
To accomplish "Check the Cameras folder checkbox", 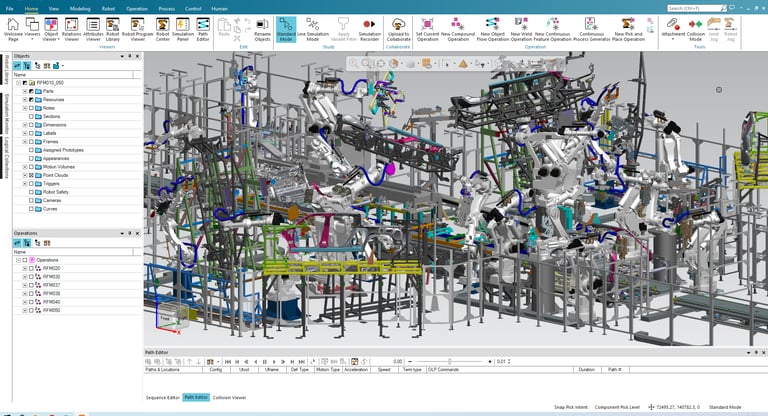I will [31, 200].
